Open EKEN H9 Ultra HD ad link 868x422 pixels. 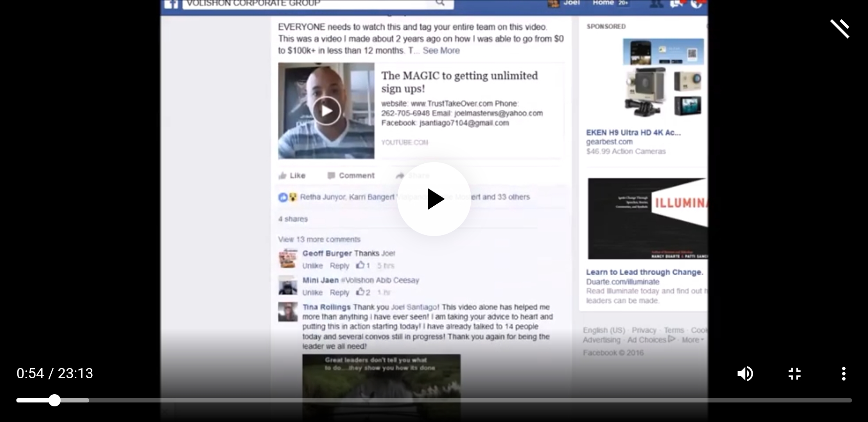point(633,133)
